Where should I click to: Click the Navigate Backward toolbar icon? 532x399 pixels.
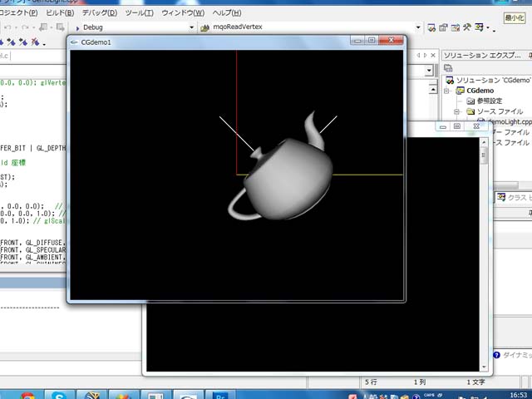click(x=43, y=27)
